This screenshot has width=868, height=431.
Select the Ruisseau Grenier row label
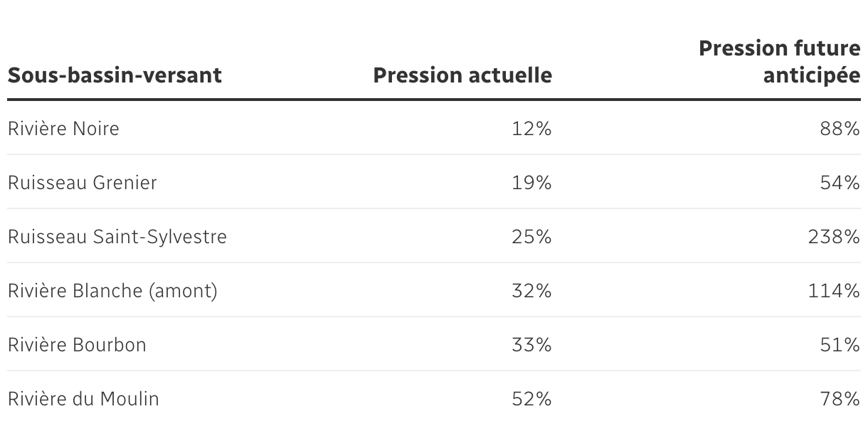click(x=83, y=183)
